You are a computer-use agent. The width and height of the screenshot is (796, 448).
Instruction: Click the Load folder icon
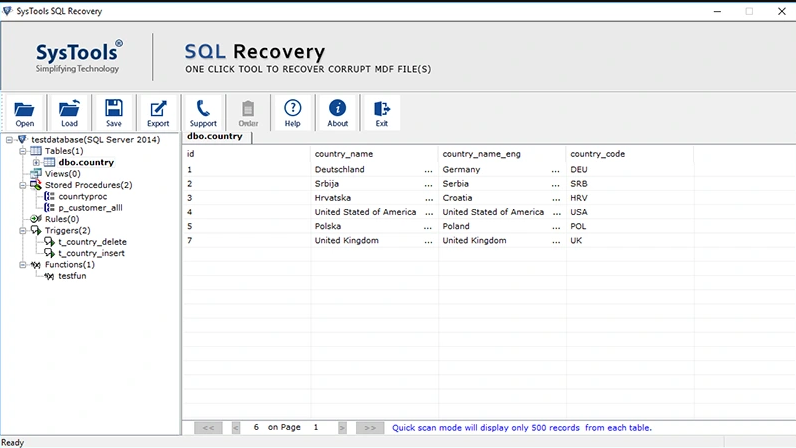coord(69,112)
